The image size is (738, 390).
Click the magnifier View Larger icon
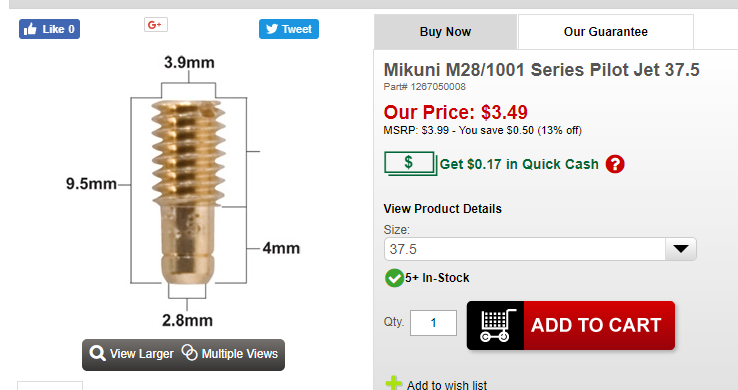pyautogui.click(x=97, y=353)
